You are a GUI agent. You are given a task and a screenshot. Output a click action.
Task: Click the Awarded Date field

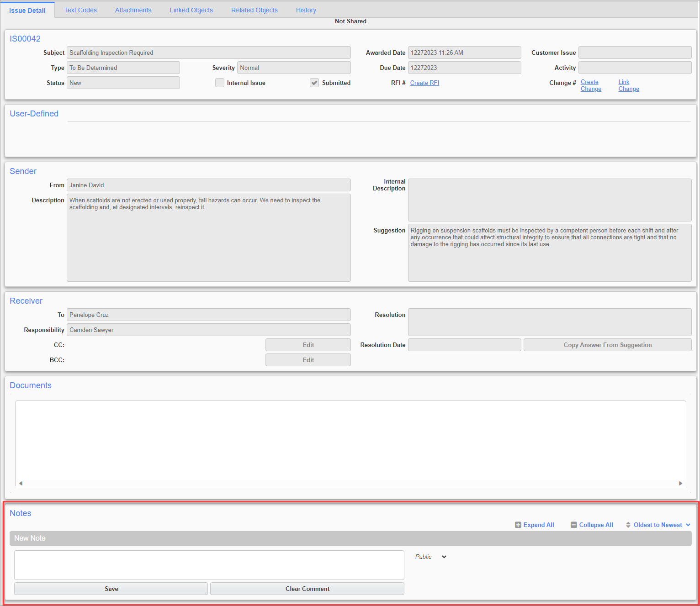[x=465, y=53]
